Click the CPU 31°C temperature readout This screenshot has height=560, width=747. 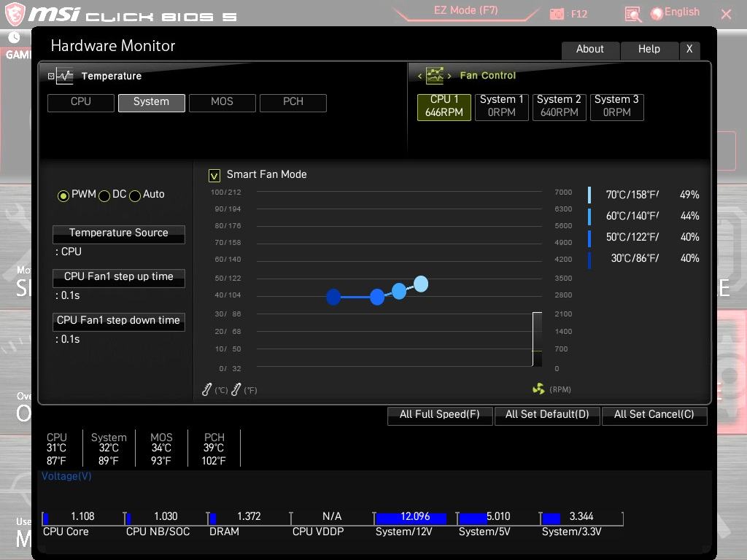[57, 448]
